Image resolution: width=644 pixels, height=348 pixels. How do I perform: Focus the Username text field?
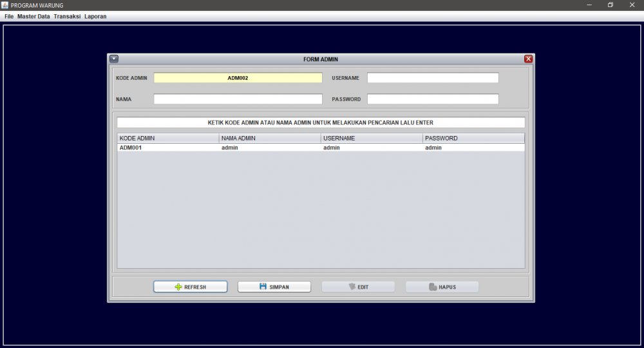pyautogui.click(x=433, y=78)
